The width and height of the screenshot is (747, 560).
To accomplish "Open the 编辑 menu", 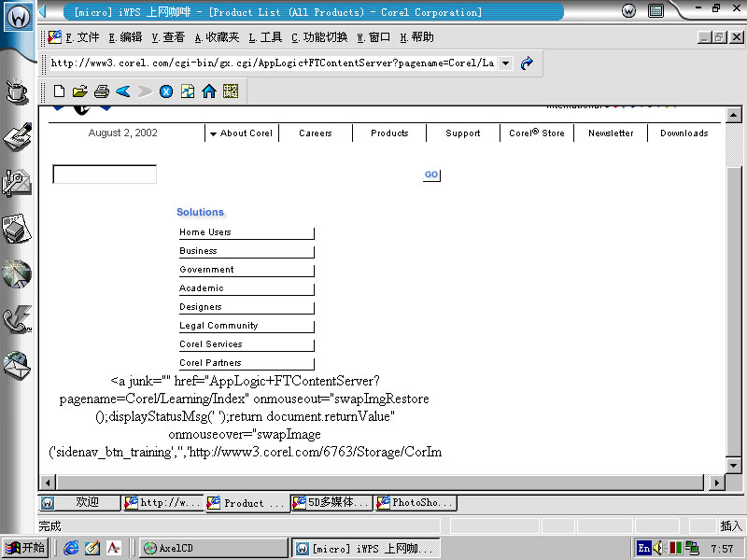I will tap(125, 37).
